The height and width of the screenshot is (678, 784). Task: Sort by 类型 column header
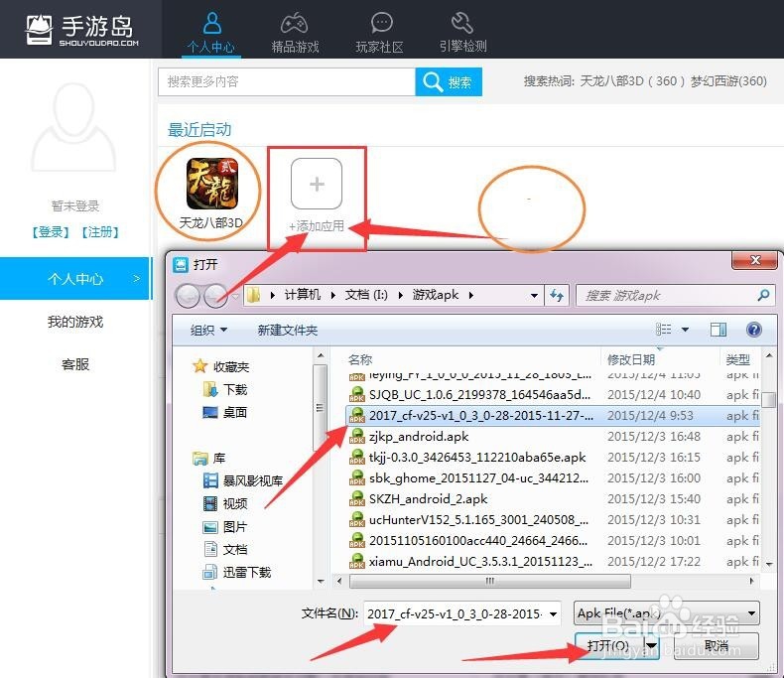pos(738,359)
